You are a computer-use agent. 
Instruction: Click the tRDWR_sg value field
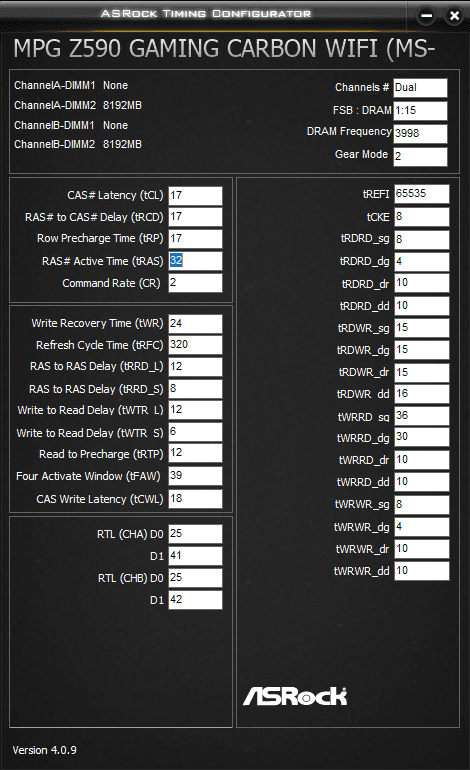pyautogui.click(x=422, y=328)
